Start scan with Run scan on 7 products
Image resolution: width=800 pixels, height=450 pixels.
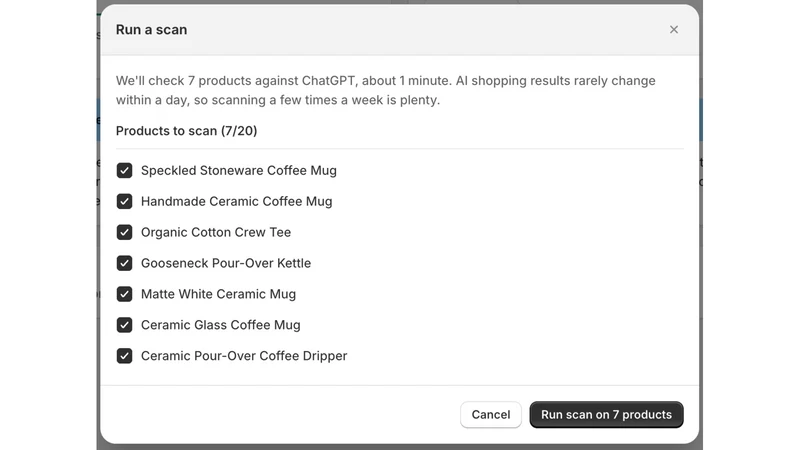click(x=606, y=414)
